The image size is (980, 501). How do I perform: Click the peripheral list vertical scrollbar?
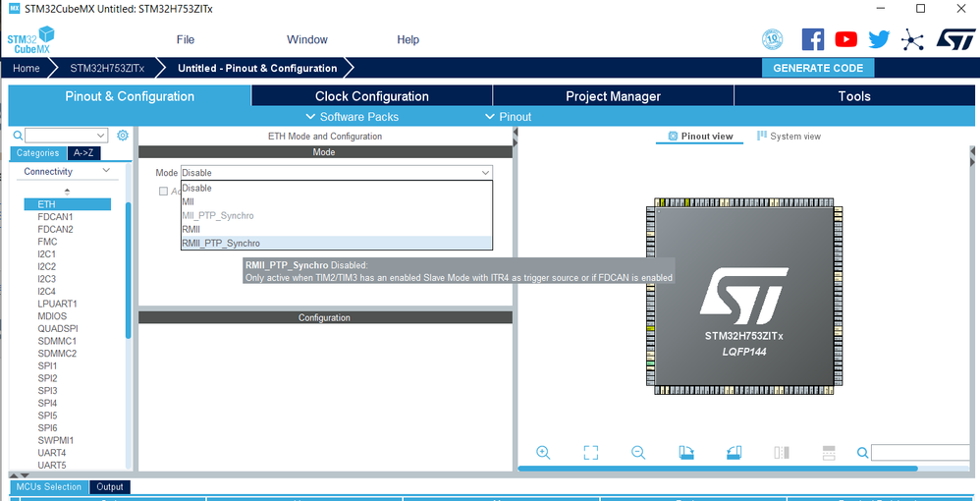coord(129,270)
